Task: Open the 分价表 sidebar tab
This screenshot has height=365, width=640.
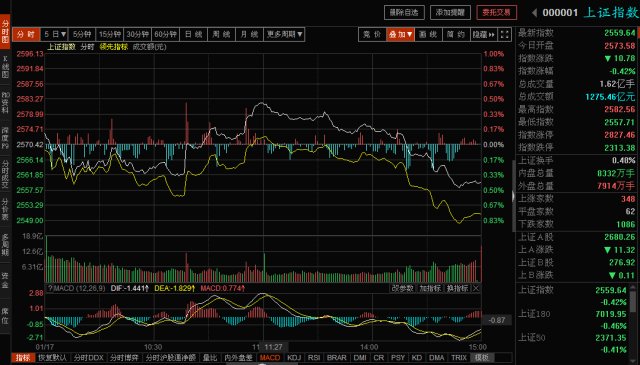Action: (x=5, y=209)
